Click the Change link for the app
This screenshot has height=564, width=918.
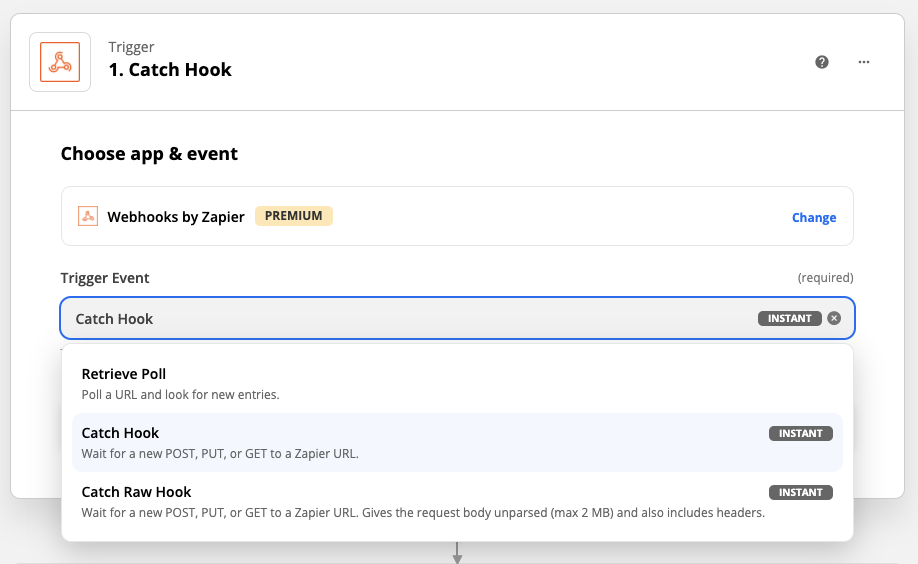point(814,217)
